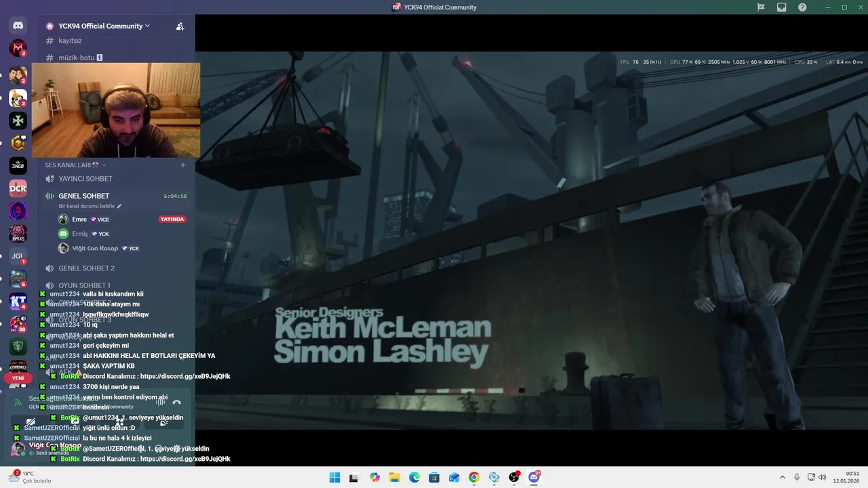
Task: Click the GTA IV stream video area
Action: [532, 240]
